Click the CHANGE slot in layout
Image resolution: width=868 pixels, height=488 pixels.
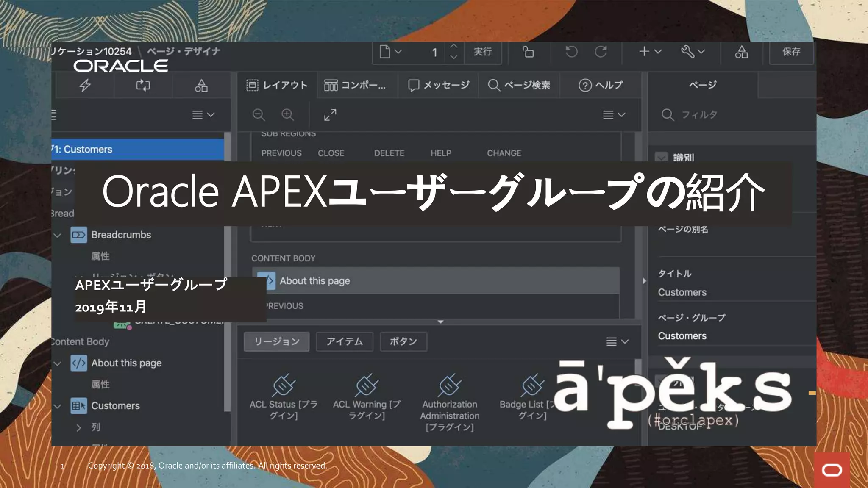coord(504,153)
